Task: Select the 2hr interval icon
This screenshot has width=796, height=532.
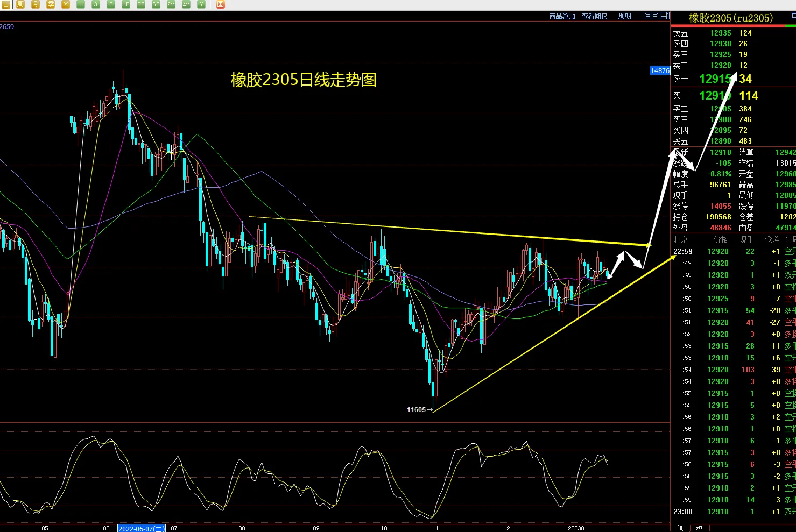Action: 171,4
